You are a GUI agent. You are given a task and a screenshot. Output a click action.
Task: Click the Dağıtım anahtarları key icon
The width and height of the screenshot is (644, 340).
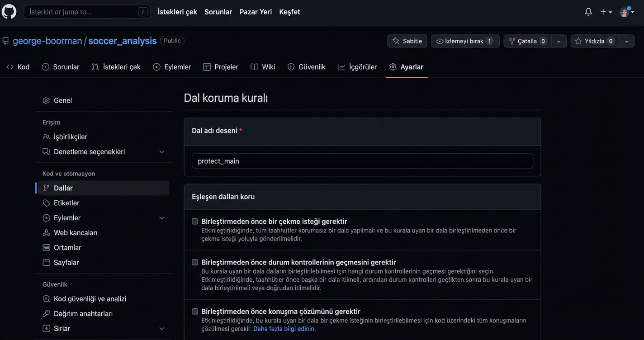[x=46, y=314]
